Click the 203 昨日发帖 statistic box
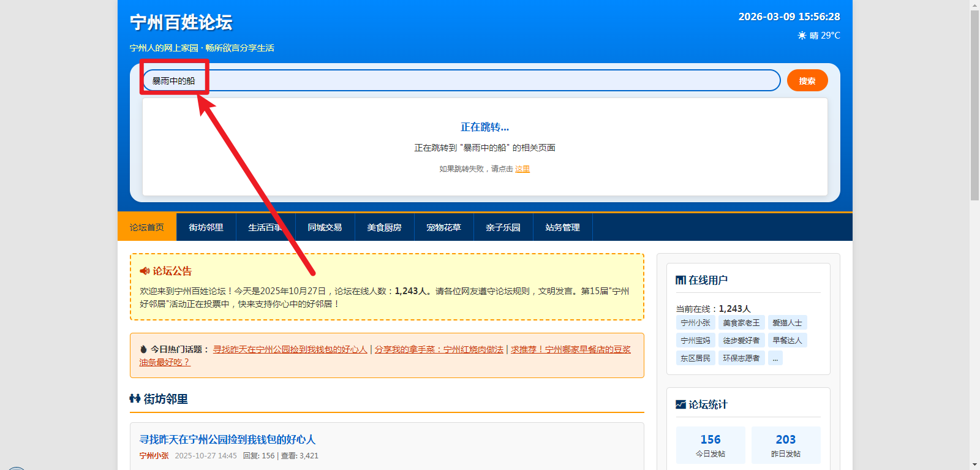This screenshot has height=470, width=980. click(786, 445)
